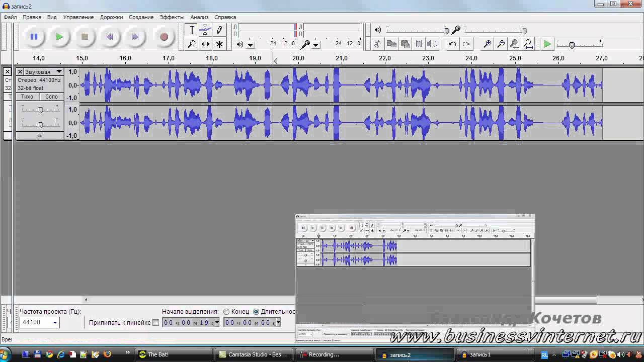
Task: Adjust the input microphone volume slider
Action: point(524,31)
